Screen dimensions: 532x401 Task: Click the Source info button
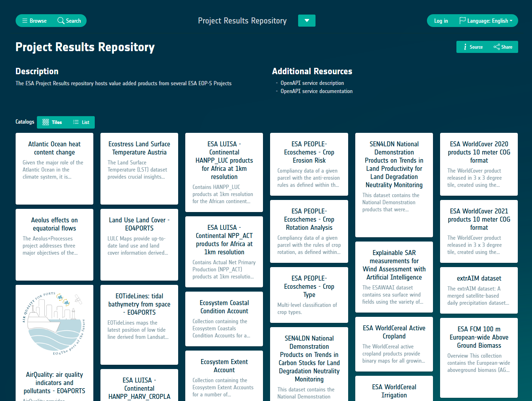pos(473,47)
